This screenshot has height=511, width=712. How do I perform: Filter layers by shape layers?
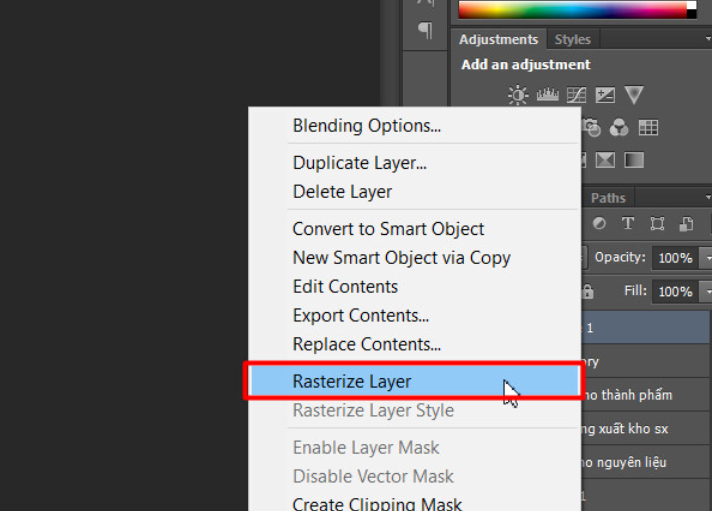(x=657, y=223)
